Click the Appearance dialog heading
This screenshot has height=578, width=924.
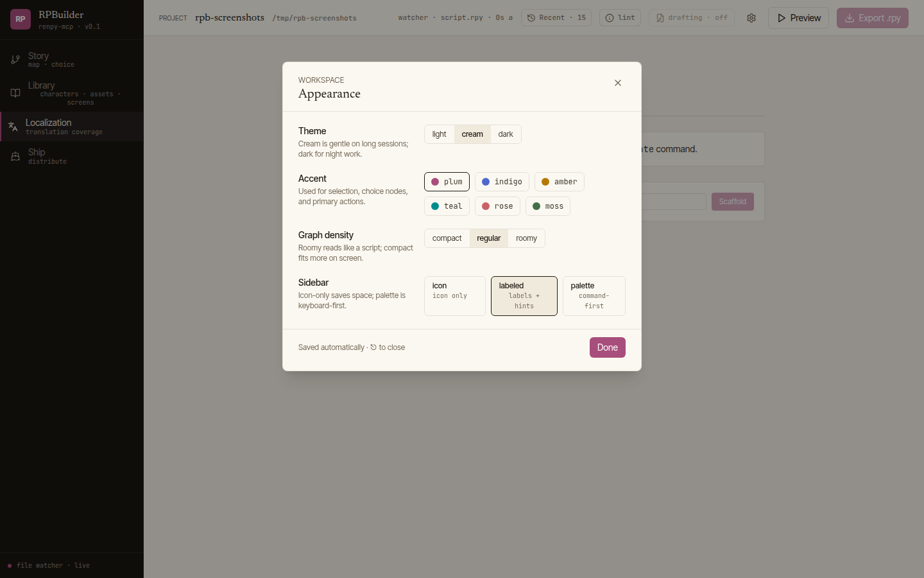point(329,94)
